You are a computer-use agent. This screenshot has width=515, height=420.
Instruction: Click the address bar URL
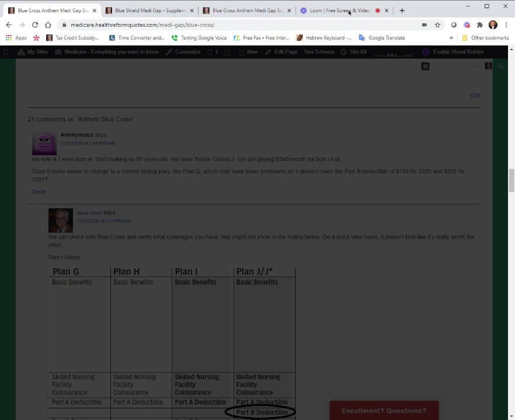pos(142,25)
